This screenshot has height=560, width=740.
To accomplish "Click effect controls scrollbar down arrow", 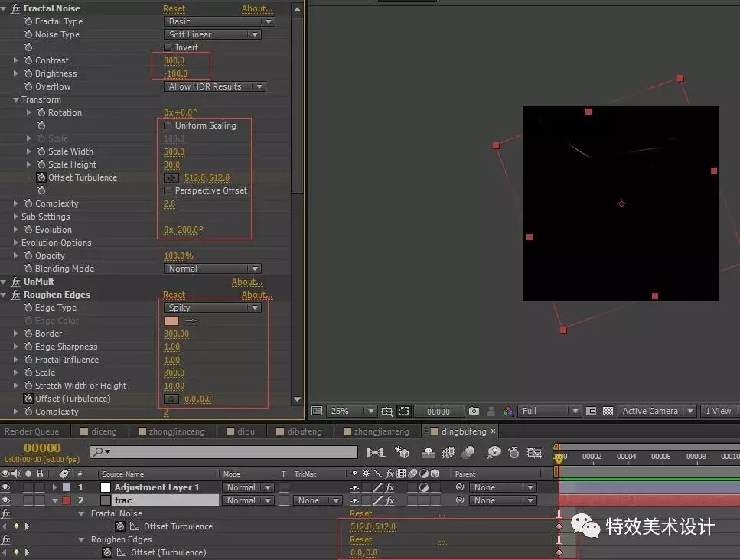I will point(297,399).
